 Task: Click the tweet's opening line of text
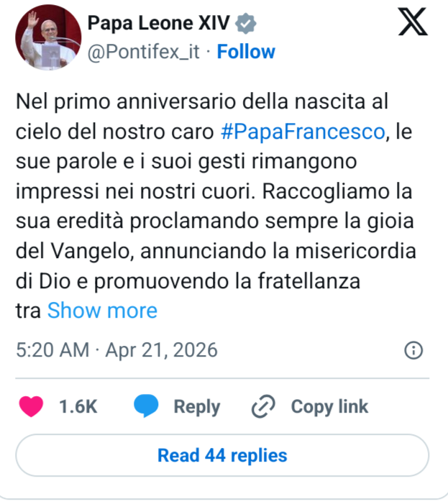201,101
